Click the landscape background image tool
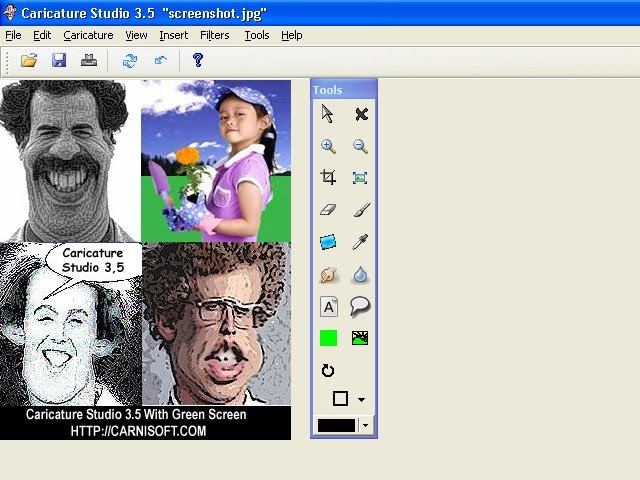 click(360, 338)
